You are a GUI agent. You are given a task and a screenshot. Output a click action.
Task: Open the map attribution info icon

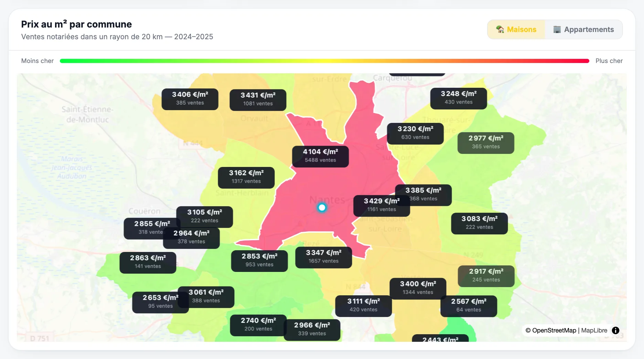[615, 330]
